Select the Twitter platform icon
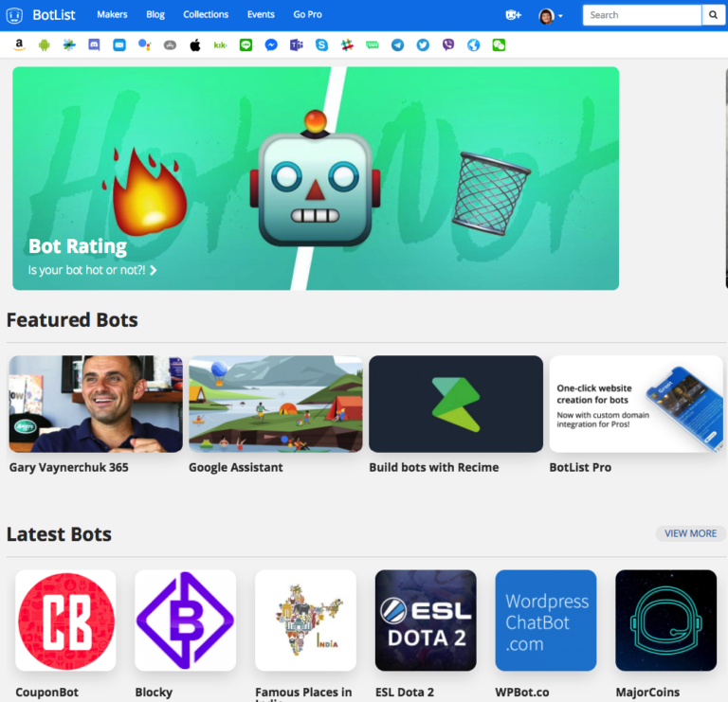728x702 pixels. [423, 45]
